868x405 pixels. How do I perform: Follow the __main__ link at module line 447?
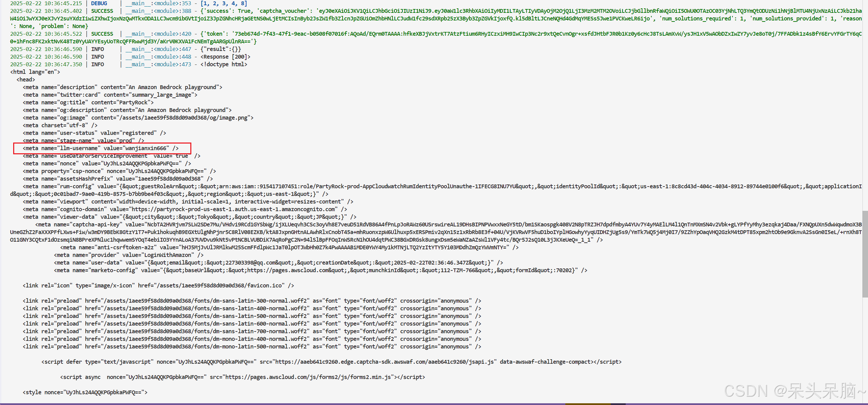tap(138, 49)
